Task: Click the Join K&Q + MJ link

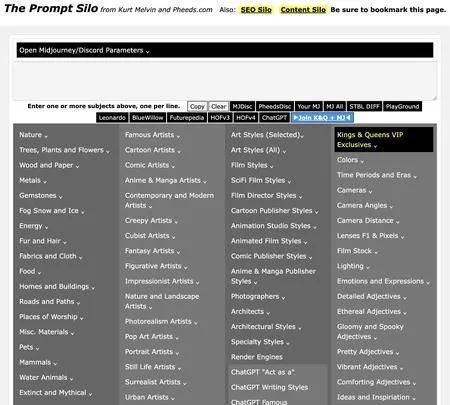Action: click(x=322, y=118)
